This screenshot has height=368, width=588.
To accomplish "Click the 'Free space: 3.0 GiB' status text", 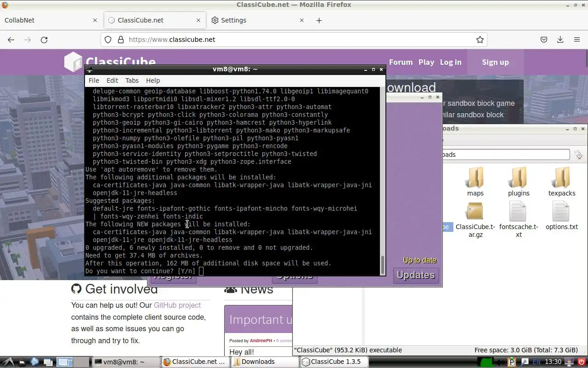I will 526,350.
